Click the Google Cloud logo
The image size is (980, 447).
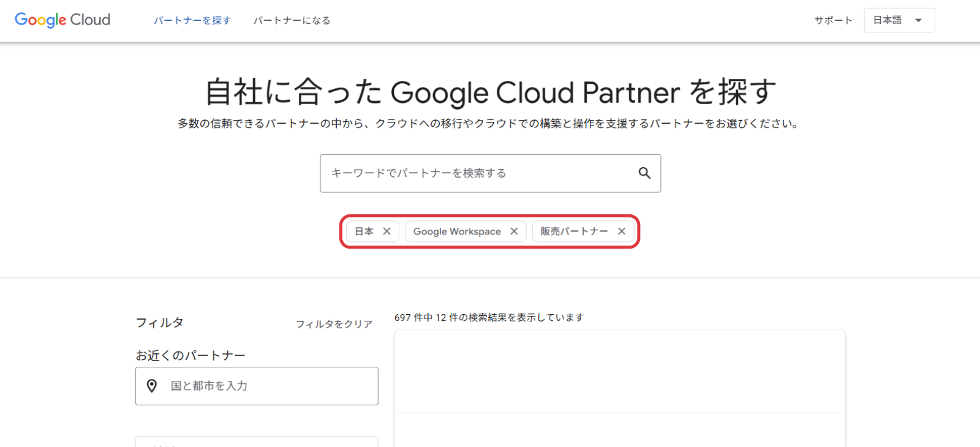point(62,20)
